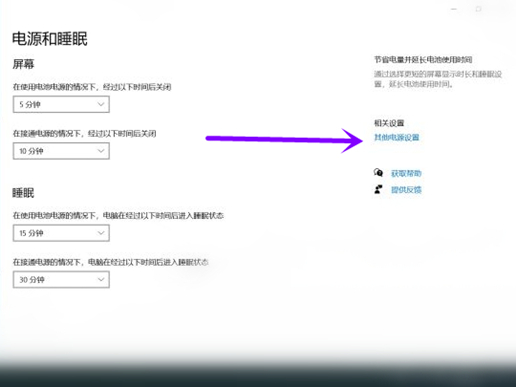The image size is (516, 387).
Task: Open the 提供反馈 link
Action: pos(406,190)
